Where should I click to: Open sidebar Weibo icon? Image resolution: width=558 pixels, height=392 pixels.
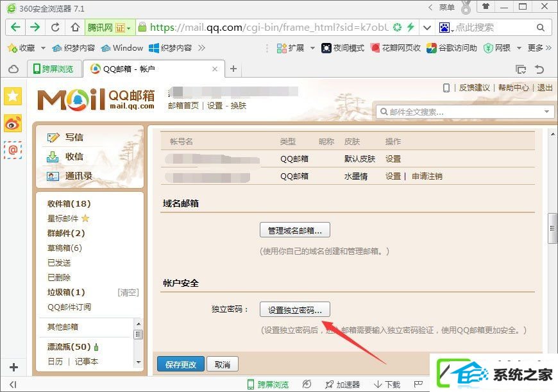tap(13, 123)
